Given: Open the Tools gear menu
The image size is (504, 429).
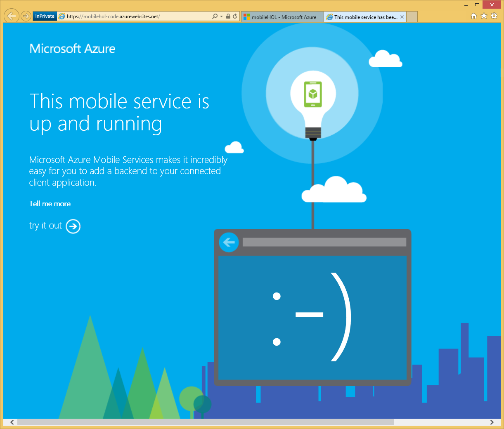Looking at the screenshot, I should click(494, 16).
